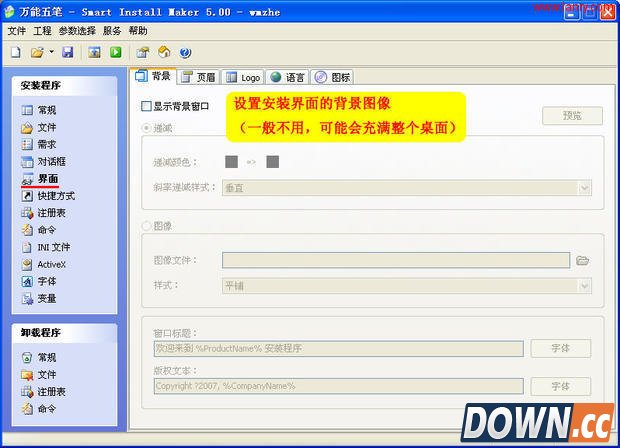Viewport: 620px width, 448px height.
Task: Select 注册表 under 卸载程序
Action: [43, 391]
